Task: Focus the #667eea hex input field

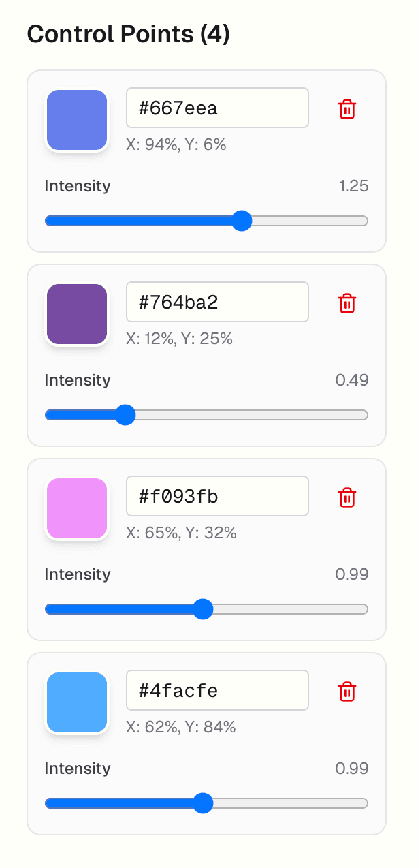Action: [218, 108]
